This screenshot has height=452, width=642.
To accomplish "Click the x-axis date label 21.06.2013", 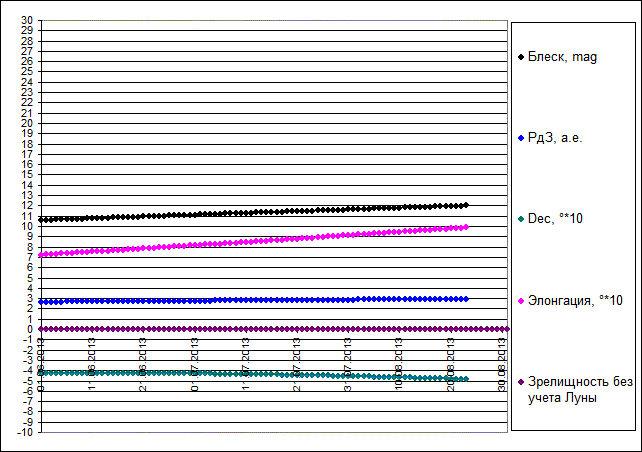I will pyautogui.click(x=143, y=364).
